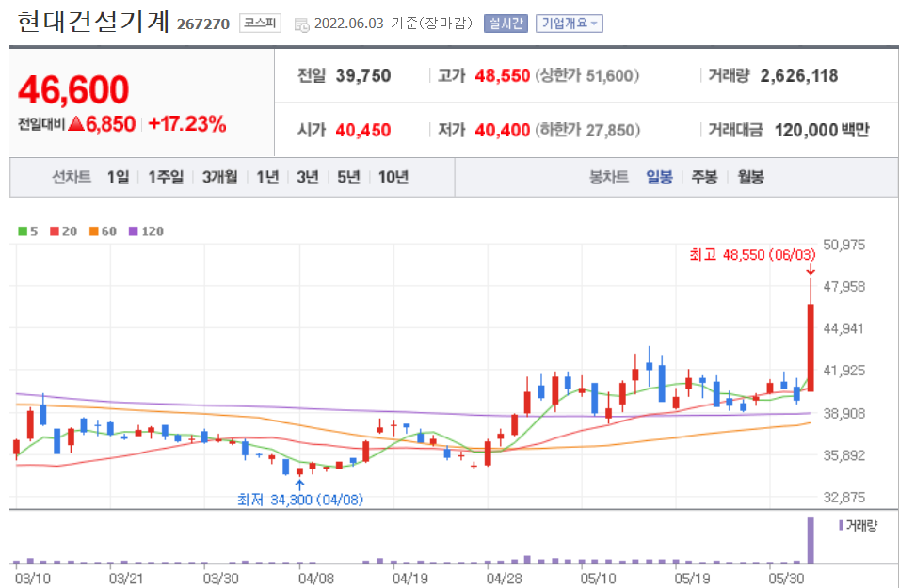This screenshot has height=588, width=899.
Task: Select the 3년 line chart tab
Action: click(x=307, y=177)
